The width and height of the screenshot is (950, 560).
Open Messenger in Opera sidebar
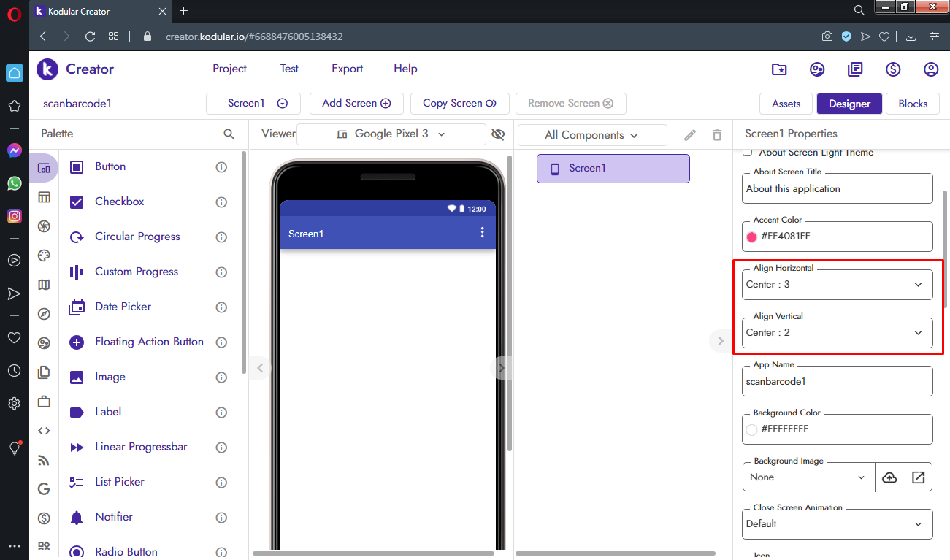(14, 150)
